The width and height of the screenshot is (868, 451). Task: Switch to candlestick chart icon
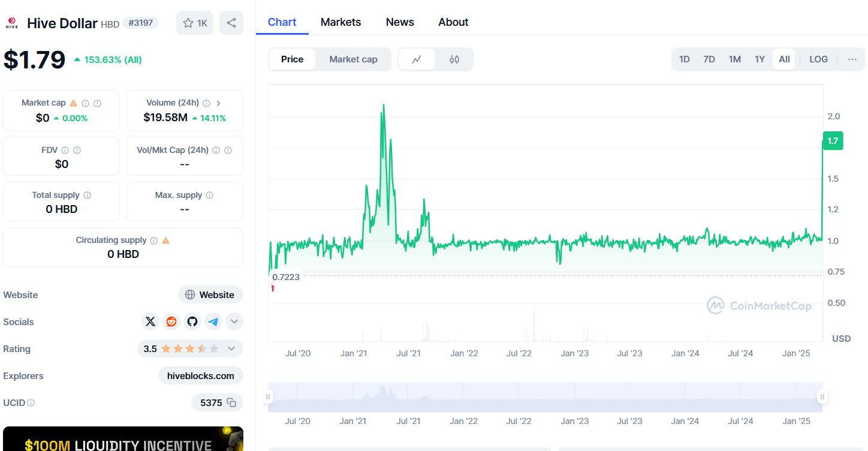(x=454, y=59)
